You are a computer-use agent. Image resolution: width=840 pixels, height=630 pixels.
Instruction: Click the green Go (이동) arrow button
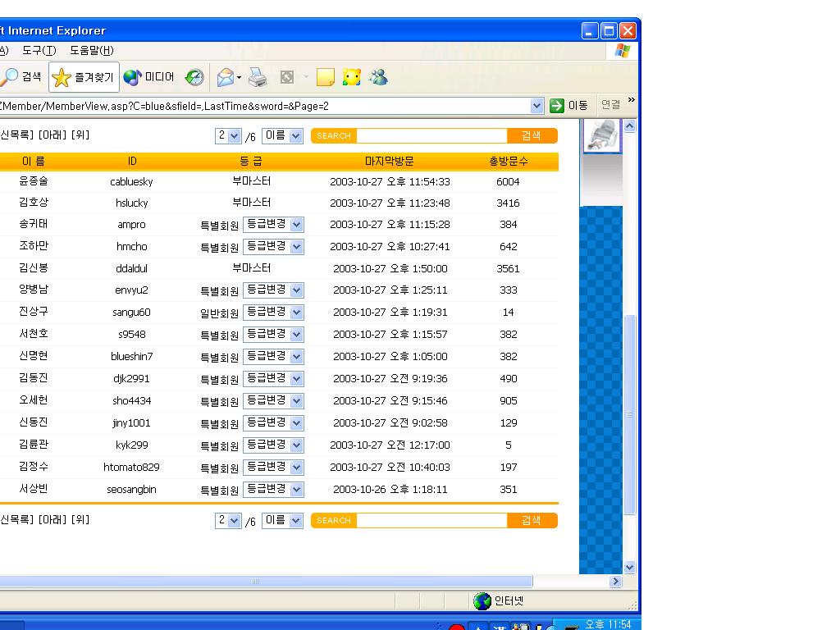569,106
